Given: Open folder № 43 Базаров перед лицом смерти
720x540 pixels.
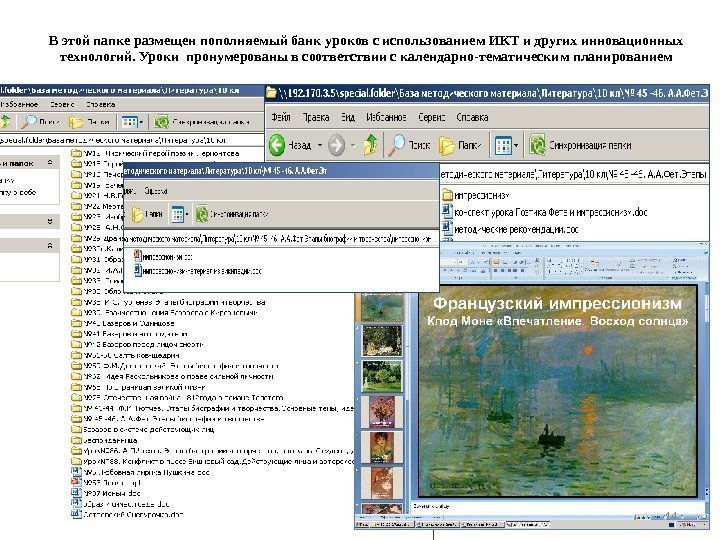Looking at the screenshot, I should point(137,344).
